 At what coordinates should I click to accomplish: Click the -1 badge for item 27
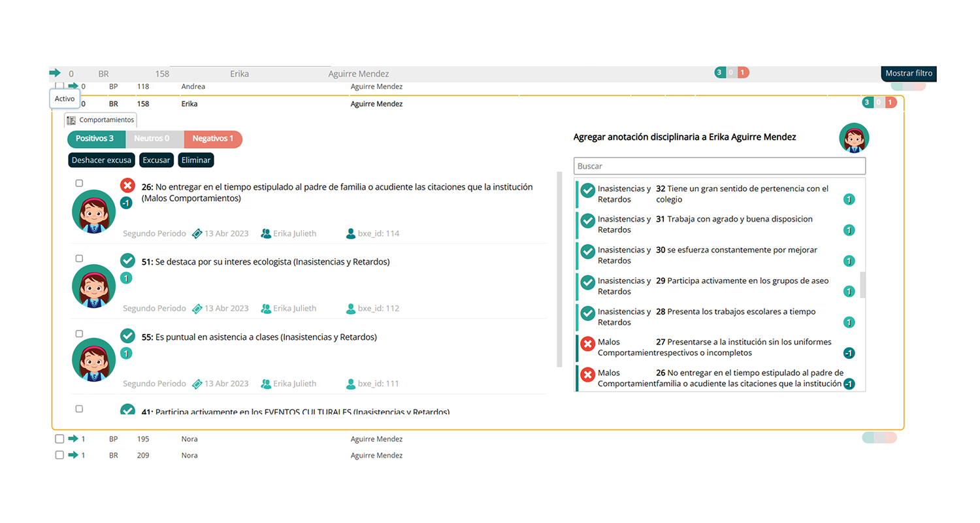pyautogui.click(x=849, y=353)
